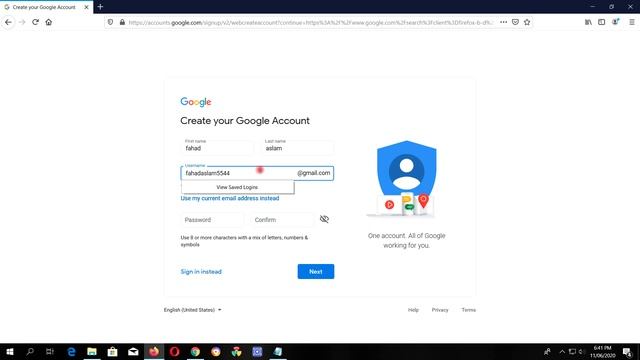This screenshot has height=360, width=640.
Task: Click the tracking protection shield icon
Action: click(x=110, y=22)
